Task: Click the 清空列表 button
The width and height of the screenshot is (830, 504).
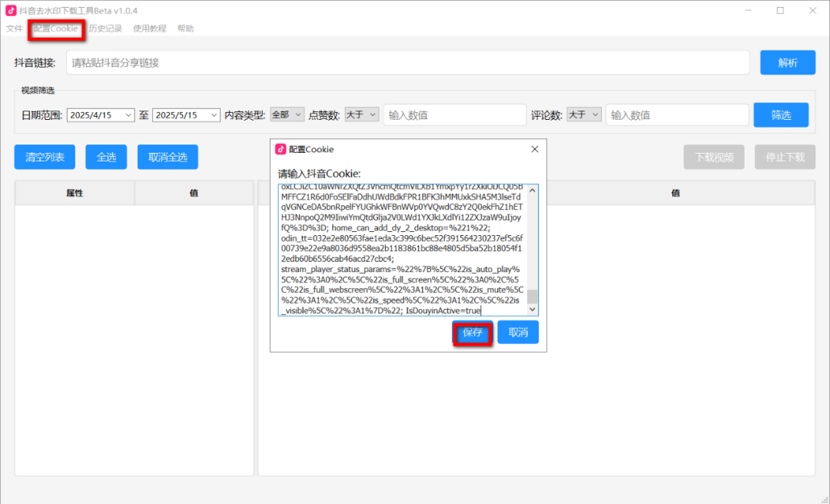Action: (45, 157)
